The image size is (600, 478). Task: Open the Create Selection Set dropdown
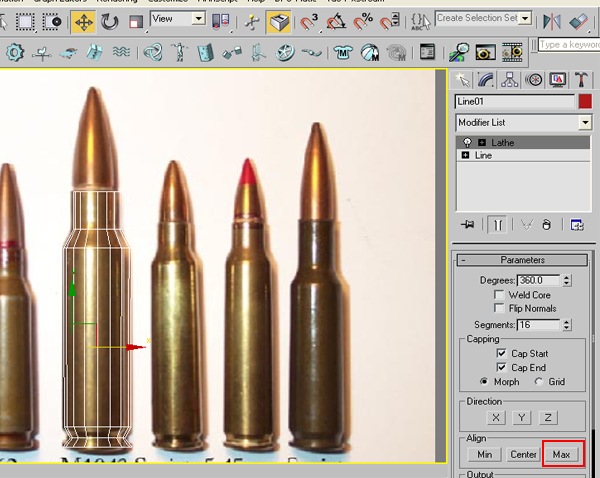(526, 18)
